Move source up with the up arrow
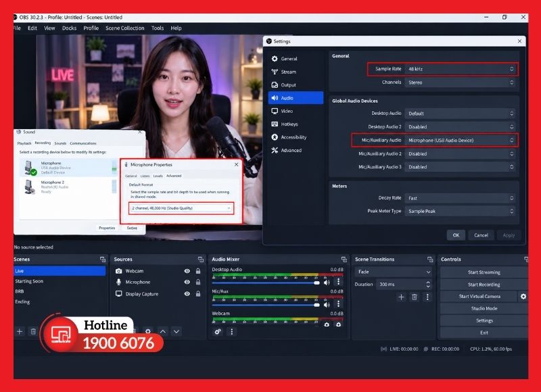This screenshot has height=392, width=541. tap(163, 331)
